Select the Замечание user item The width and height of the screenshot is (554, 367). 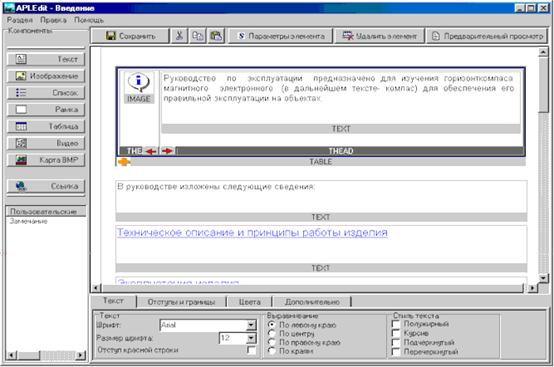click(29, 221)
